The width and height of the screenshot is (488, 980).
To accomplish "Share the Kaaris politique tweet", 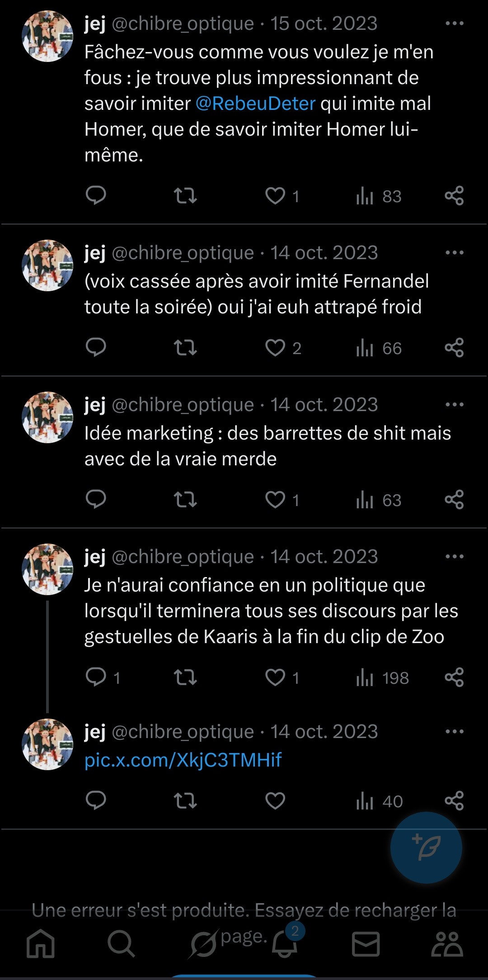I will pos(454,677).
